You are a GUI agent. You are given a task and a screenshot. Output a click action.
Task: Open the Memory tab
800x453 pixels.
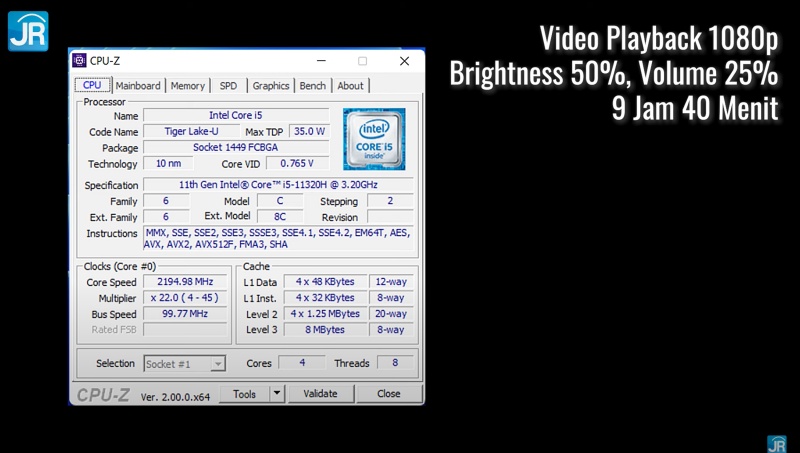coord(187,86)
